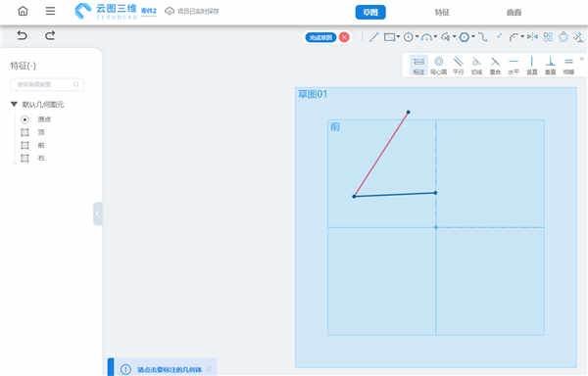This screenshot has width=588, height=376.
Task: Apply the Horizontal (水平) constraint
Action: tap(514, 66)
